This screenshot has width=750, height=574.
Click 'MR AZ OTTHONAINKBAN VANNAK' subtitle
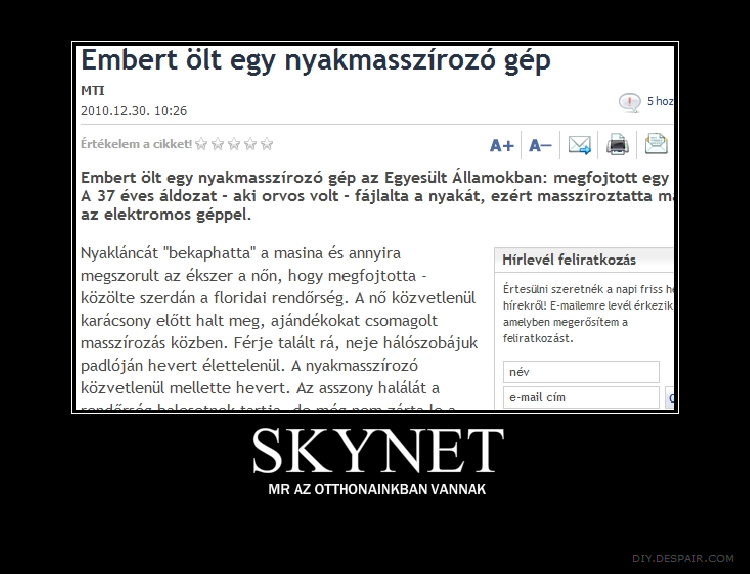tap(377, 489)
